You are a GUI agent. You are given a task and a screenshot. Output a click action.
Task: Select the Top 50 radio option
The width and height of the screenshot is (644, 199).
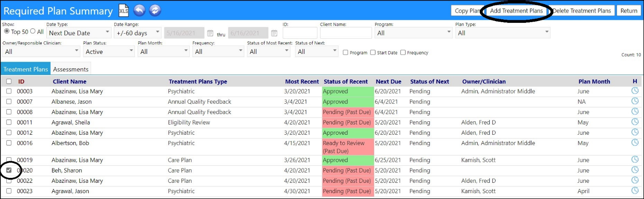click(x=7, y=31)
